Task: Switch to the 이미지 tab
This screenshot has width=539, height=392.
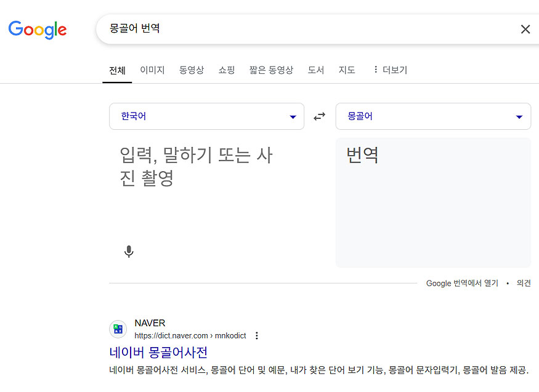Action: pos(152,70)
